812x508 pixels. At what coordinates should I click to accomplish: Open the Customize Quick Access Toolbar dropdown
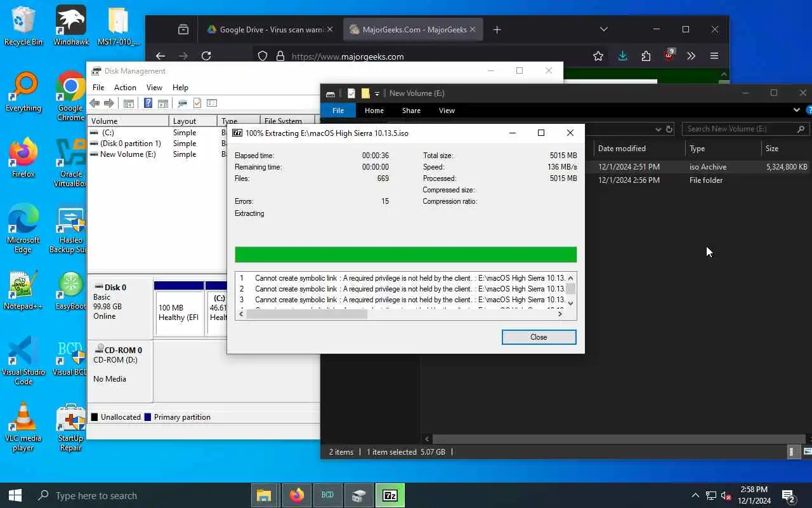(x=377, y=93)
